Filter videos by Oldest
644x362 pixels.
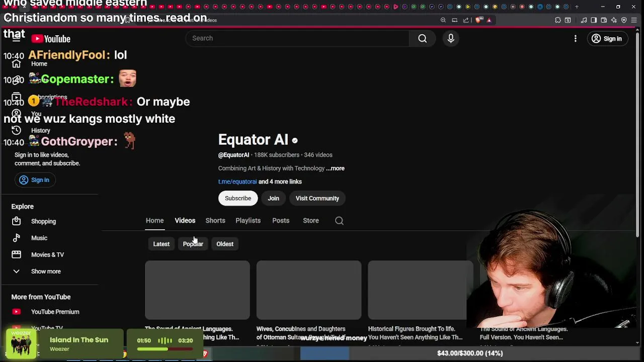[x=225, y=244]
